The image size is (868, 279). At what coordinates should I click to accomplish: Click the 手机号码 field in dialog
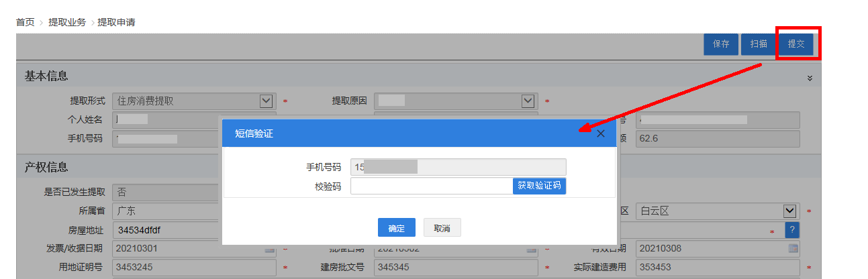pos(458,167)
